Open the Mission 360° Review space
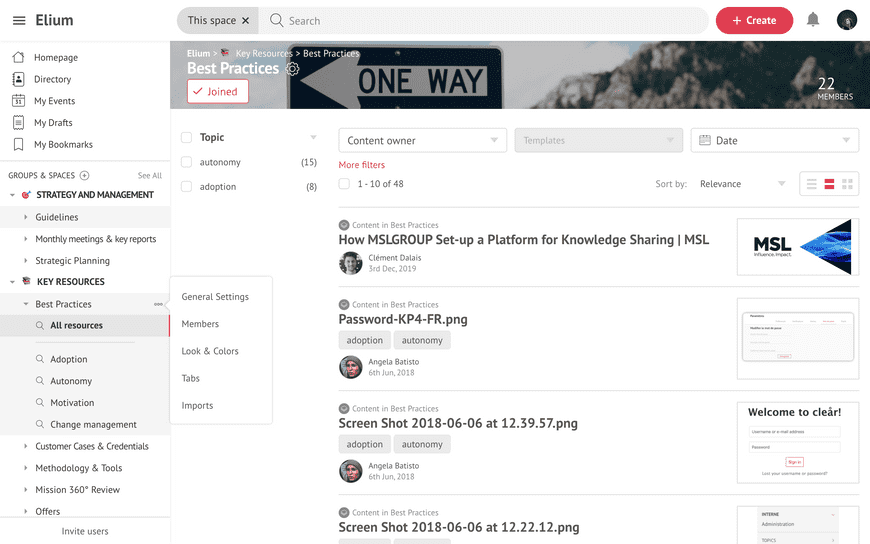Image resolution: width=870 pixels, height=544 pixels. point(78,490)
